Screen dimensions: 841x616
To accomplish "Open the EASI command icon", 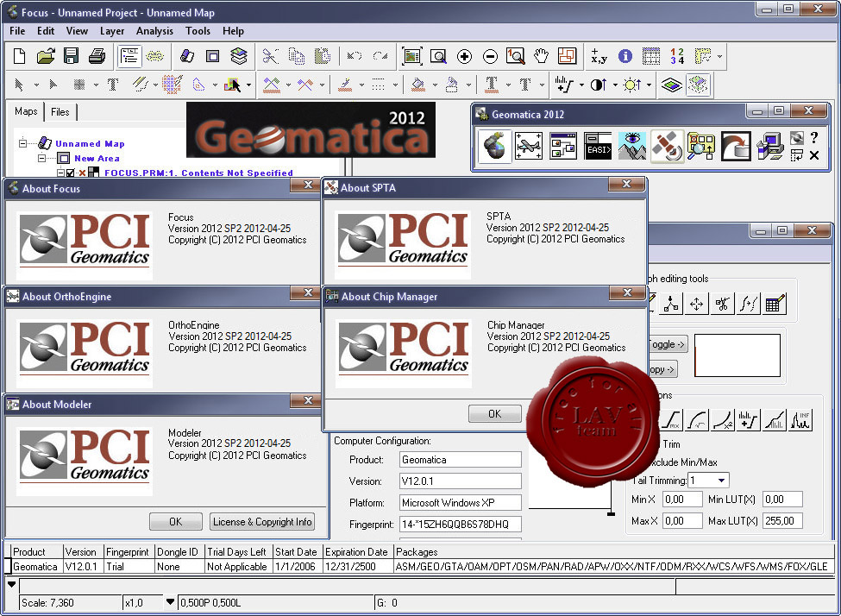I will 598,146.
